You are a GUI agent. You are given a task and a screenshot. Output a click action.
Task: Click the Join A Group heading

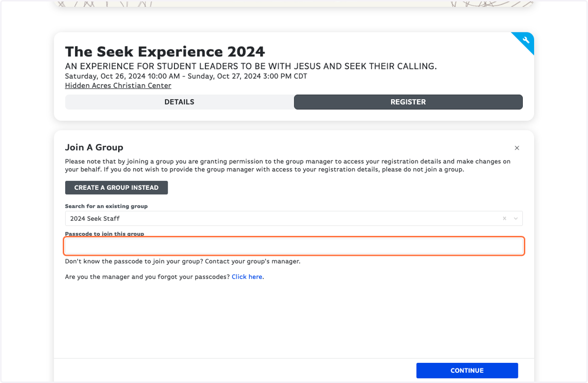[94, 148]
